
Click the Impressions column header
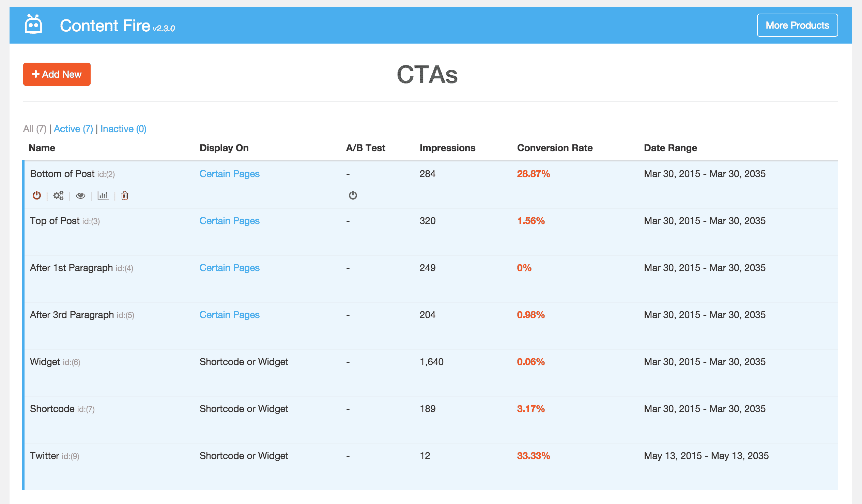point(447,148)
